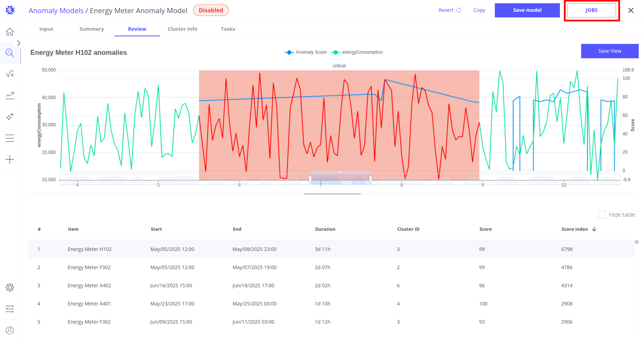Open the sliders configuration icon
The height and width of the screenshot is (341, 644).
tap(10, 309)
